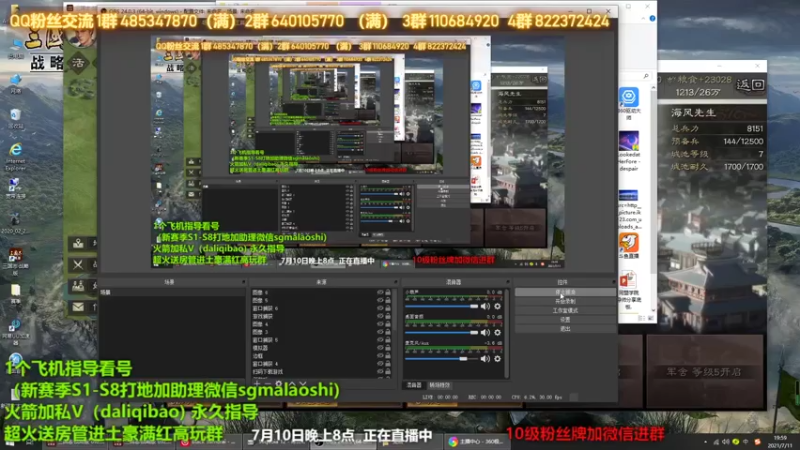Adjust the 桌面音频 volume slider
800x450 pixels.
point(442,333)
